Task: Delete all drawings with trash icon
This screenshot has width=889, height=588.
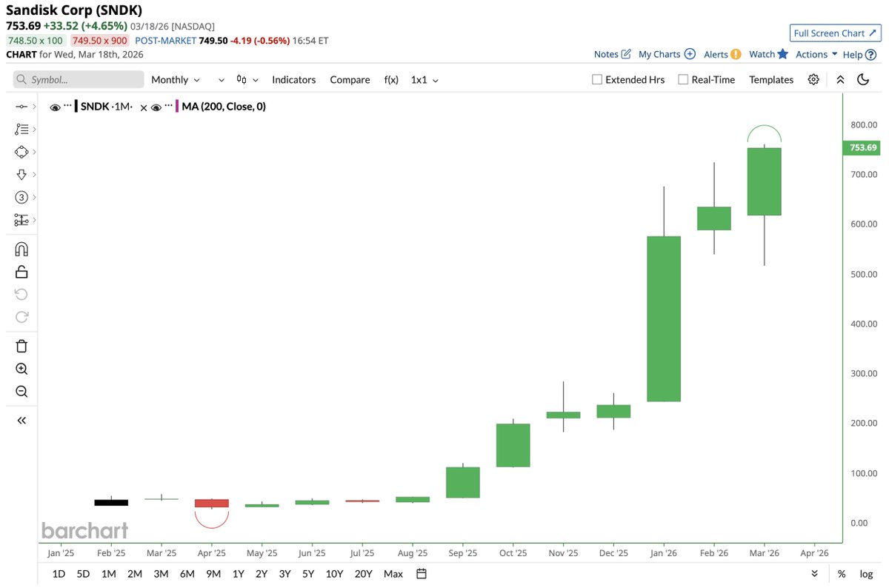Action: click(21, 345)
